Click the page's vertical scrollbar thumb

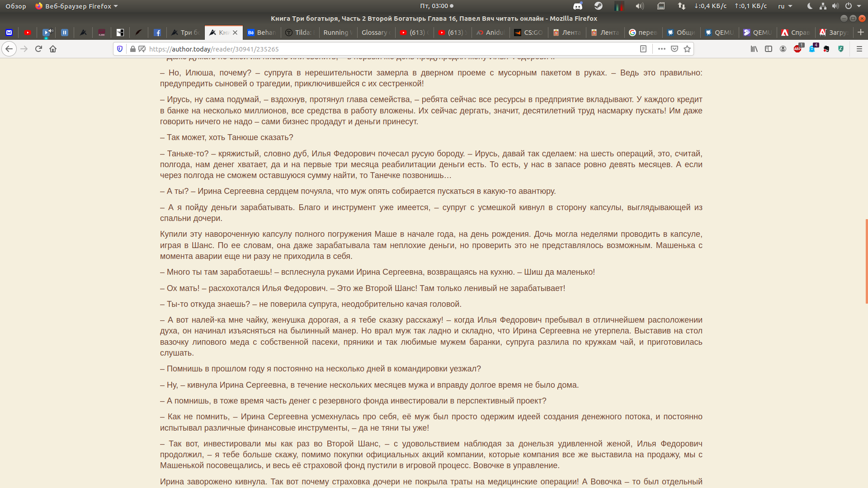coord(866,261)
